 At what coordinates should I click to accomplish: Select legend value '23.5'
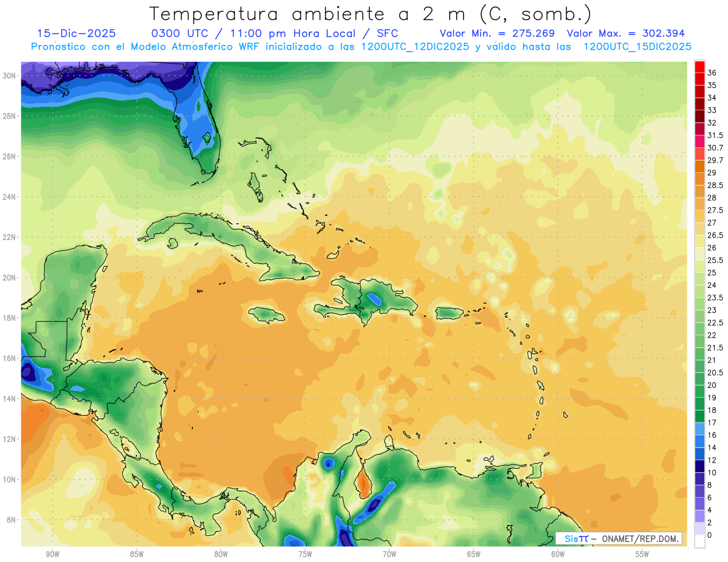[x=715, y=298]
